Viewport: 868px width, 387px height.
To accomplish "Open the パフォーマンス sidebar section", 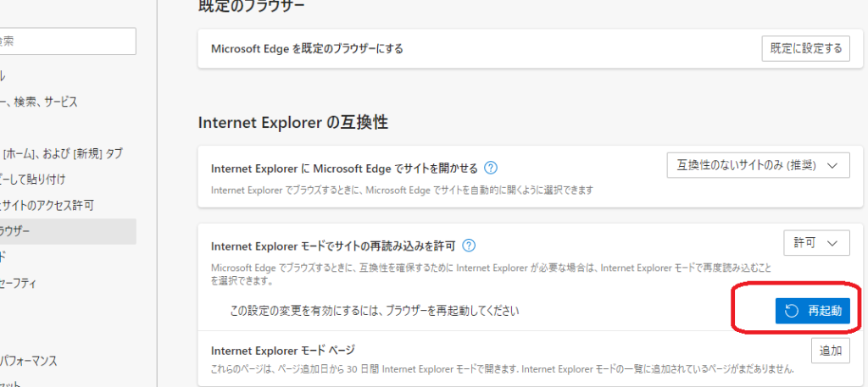I will tap(30, 361).
